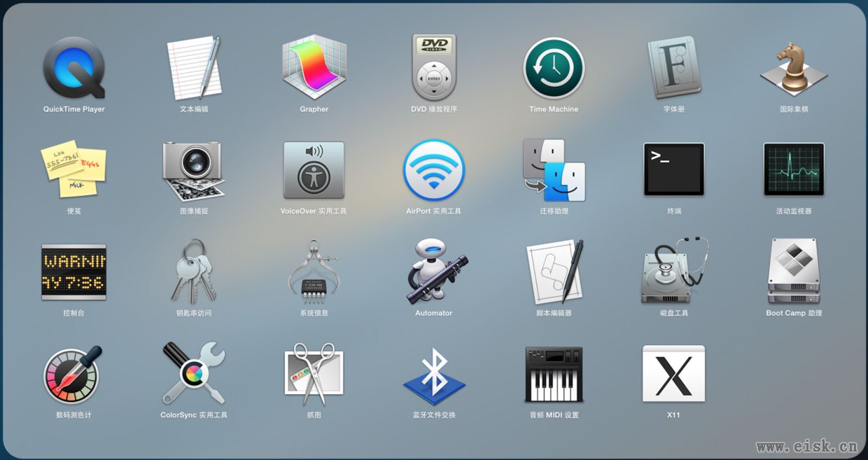Open the 便笺 sticky notes icon
This screenshot has height=460, width=868.
pyautogui.click(x=73, y=169)
